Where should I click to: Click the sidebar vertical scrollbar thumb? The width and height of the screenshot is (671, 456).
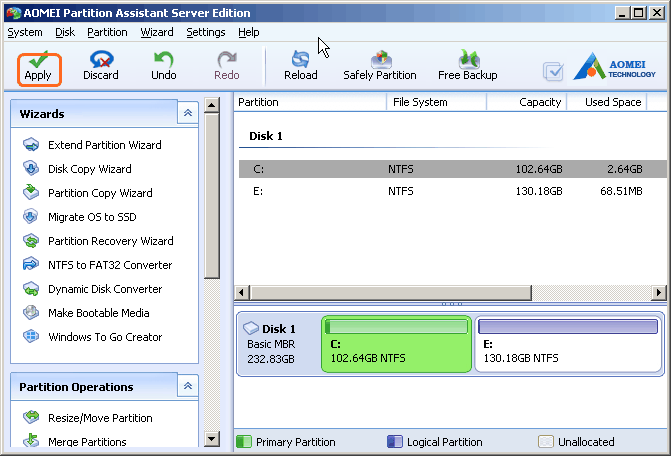[x=212, y=196]
